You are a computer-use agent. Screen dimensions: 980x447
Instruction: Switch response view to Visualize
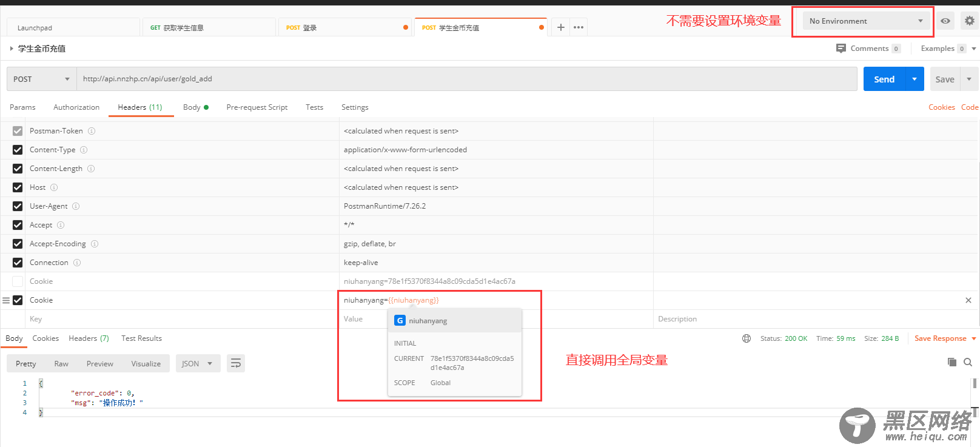pos(146,363)
